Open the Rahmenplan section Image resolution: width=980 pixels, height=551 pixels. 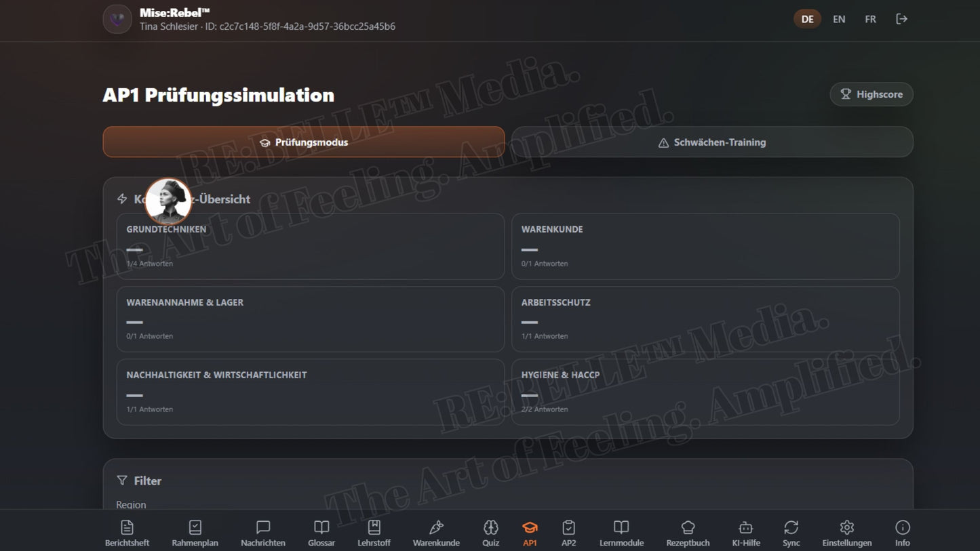(195, 533)
